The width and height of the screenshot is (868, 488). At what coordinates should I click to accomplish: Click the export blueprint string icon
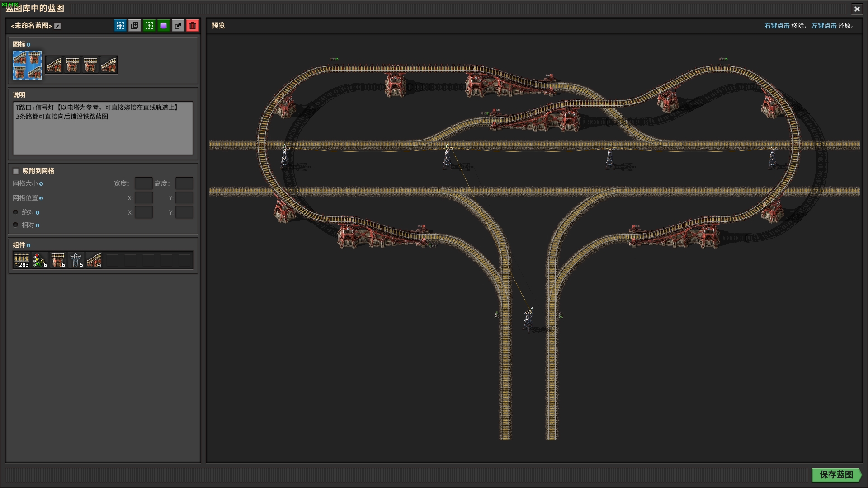tap(178, 26)
